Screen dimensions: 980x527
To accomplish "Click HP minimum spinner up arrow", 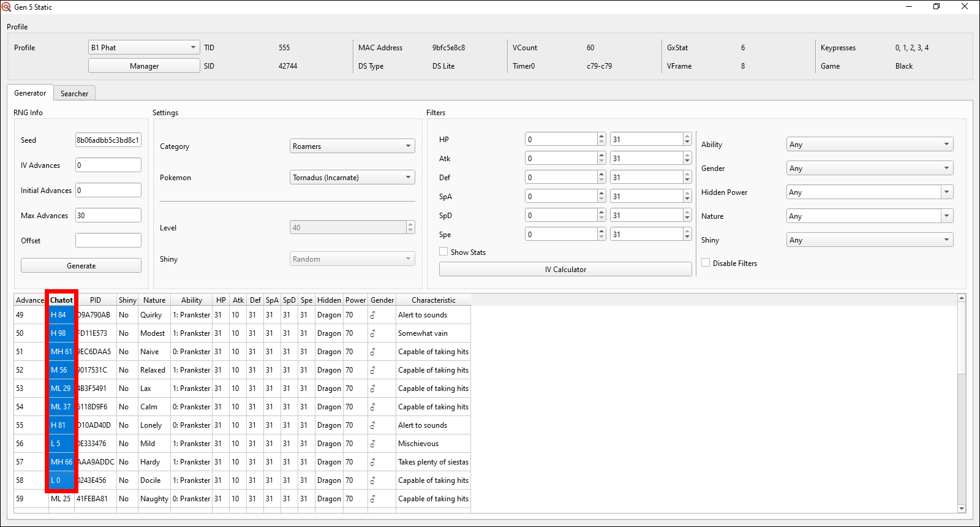I will click(x=601, y=136).
